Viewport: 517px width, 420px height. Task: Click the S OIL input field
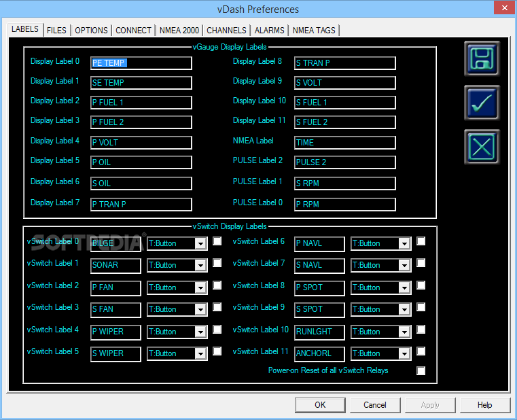click(x=141, y=183)
